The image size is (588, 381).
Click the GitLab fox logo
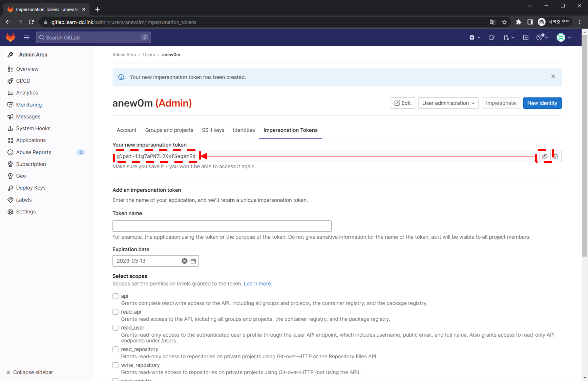pyautogui.click(x=10, y=37)
